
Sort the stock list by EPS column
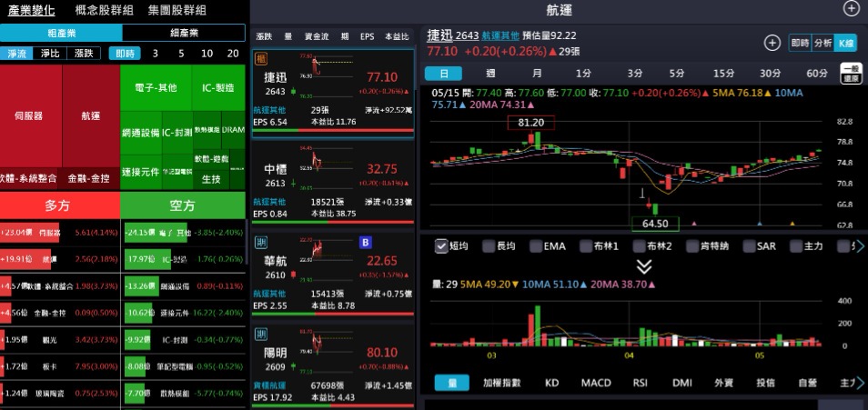367,36
